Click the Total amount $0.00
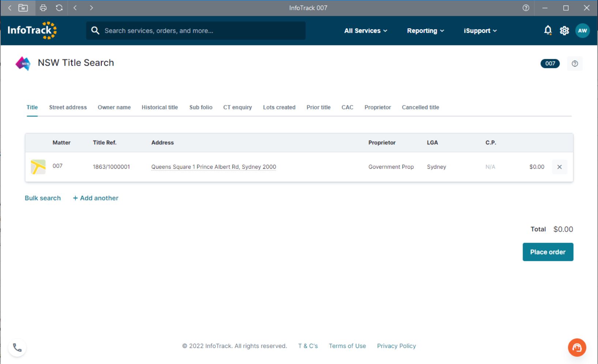Viewport: 598px width, 364px height. [563, 229]
